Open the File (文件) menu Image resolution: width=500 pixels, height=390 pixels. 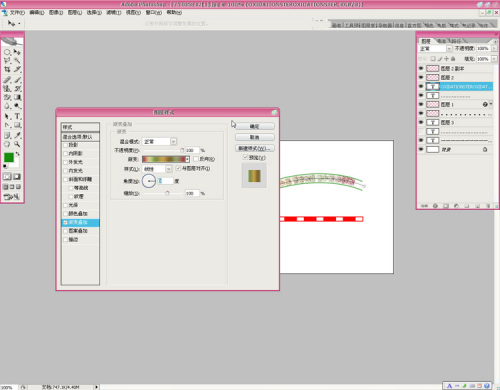pos(17,12)
